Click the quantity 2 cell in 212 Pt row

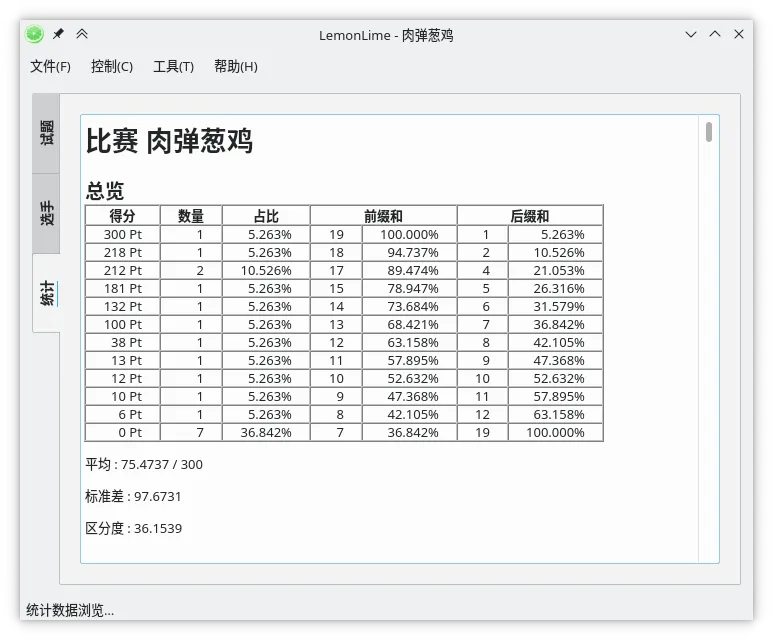pos(191,270)
